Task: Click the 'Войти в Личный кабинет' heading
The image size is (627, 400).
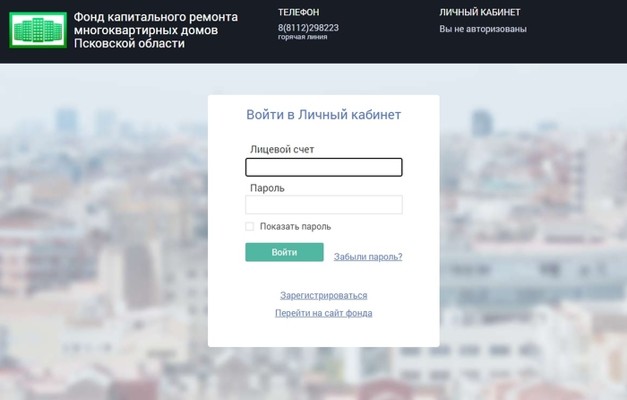Action: [x=323, y=115]
